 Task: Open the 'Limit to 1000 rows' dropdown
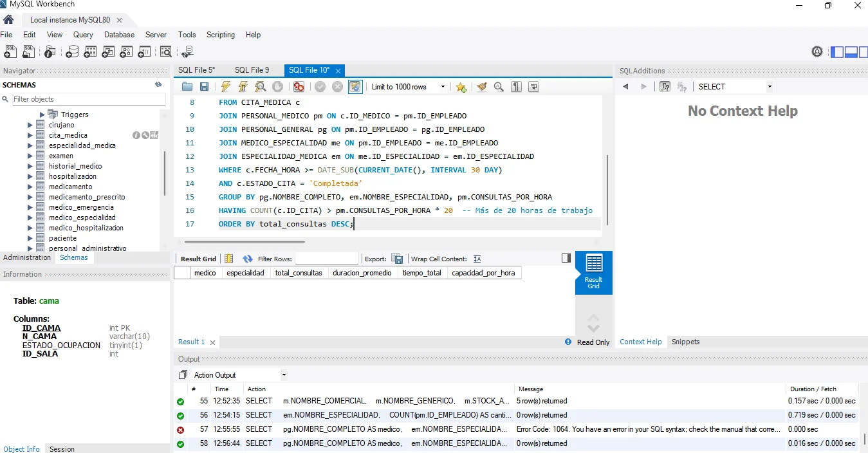[x=408, y=87]
